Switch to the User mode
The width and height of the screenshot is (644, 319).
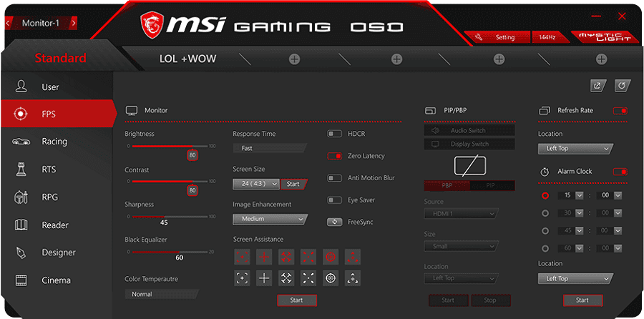(x=57, y=87)
